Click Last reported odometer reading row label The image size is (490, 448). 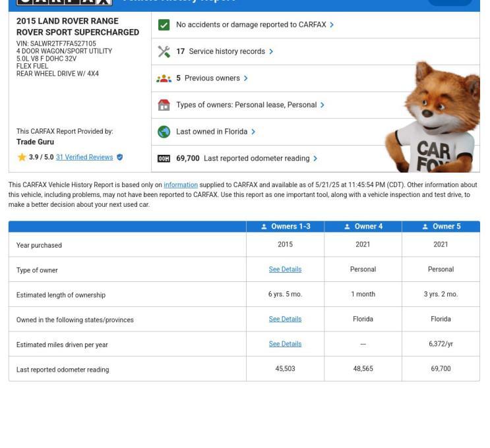[x=63, y=370]
